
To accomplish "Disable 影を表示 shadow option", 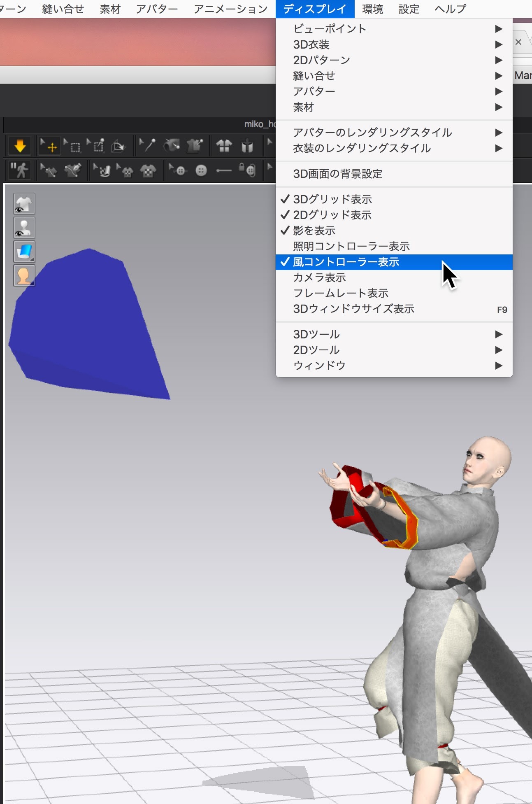I will 314,231.
